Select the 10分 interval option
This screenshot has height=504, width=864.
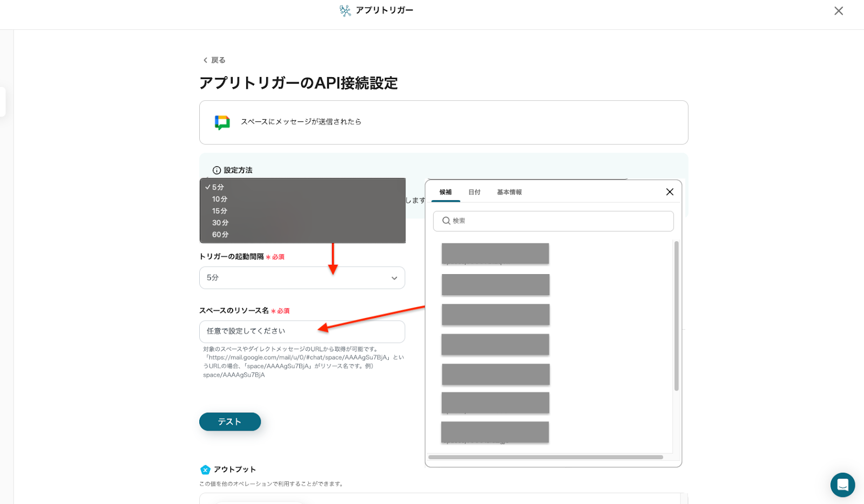pyautogui.click(x=220, y=199)
